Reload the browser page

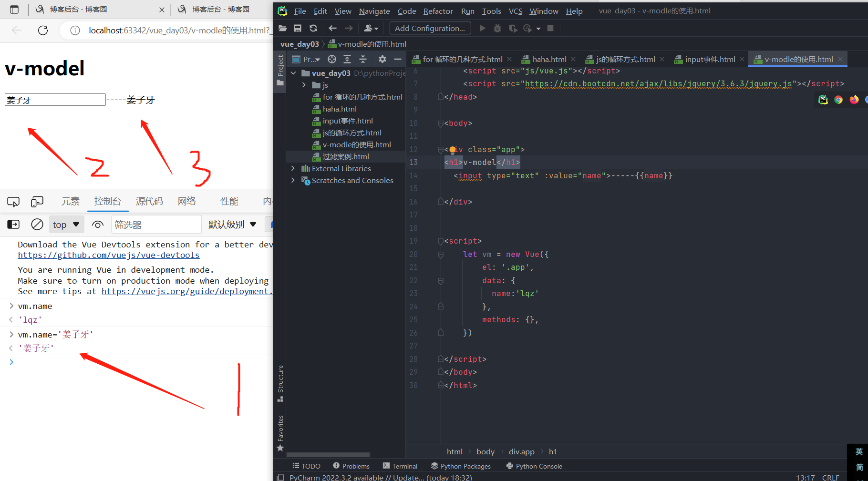tap(43, 31)
